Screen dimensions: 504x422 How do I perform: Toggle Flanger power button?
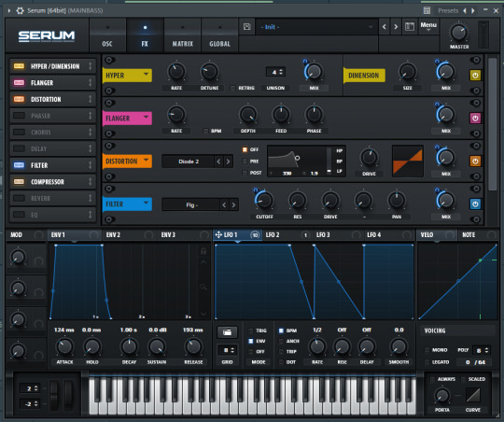coord(475,118)
